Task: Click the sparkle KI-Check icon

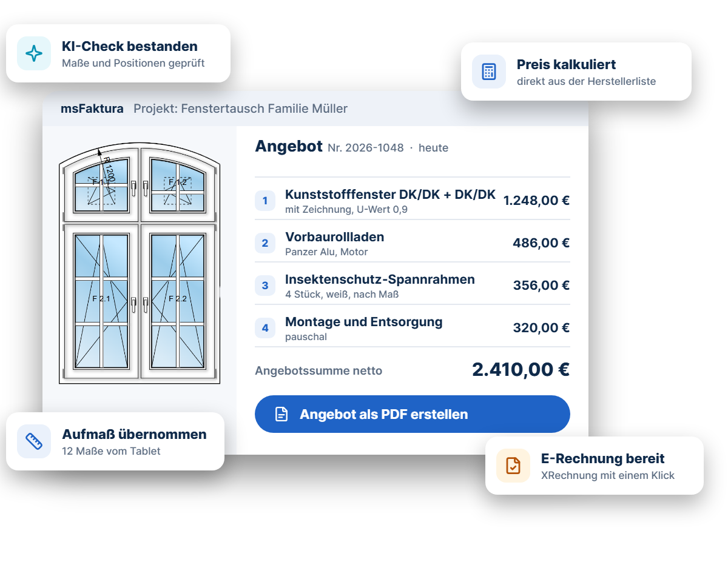Action: coord(34,53)
